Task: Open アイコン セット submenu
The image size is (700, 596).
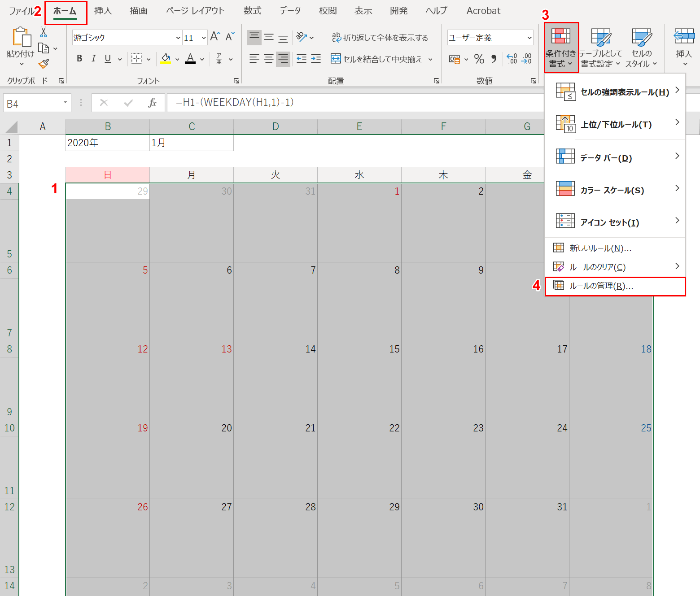Action: [615, 222]
